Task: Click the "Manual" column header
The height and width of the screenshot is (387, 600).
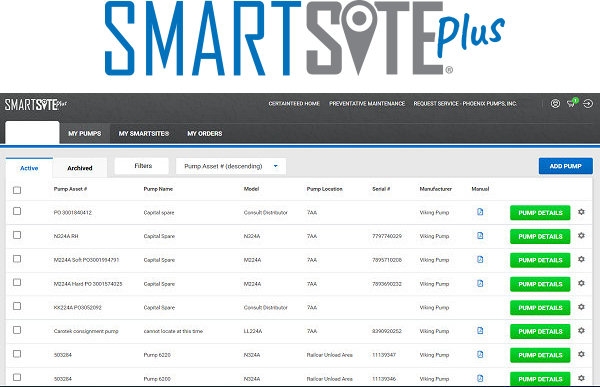Action: click(480, 189)
